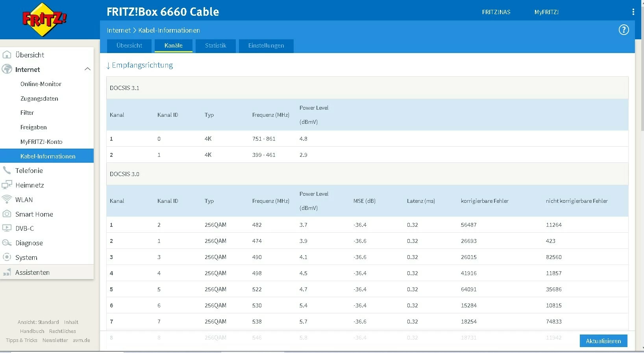Click the DVB-C television icon

point(7,228)
